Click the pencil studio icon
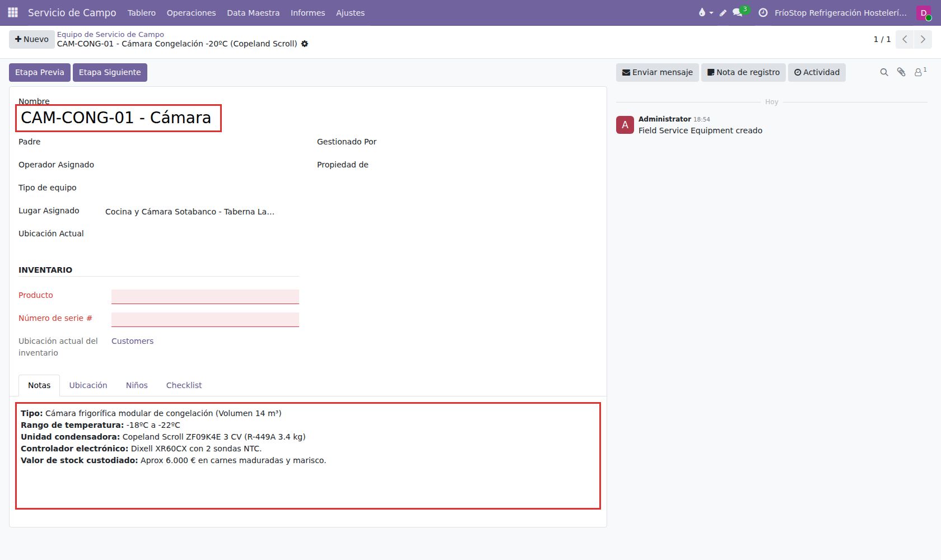Image resolution: width=941 pixels, height=560 pixels. [723, 12]
